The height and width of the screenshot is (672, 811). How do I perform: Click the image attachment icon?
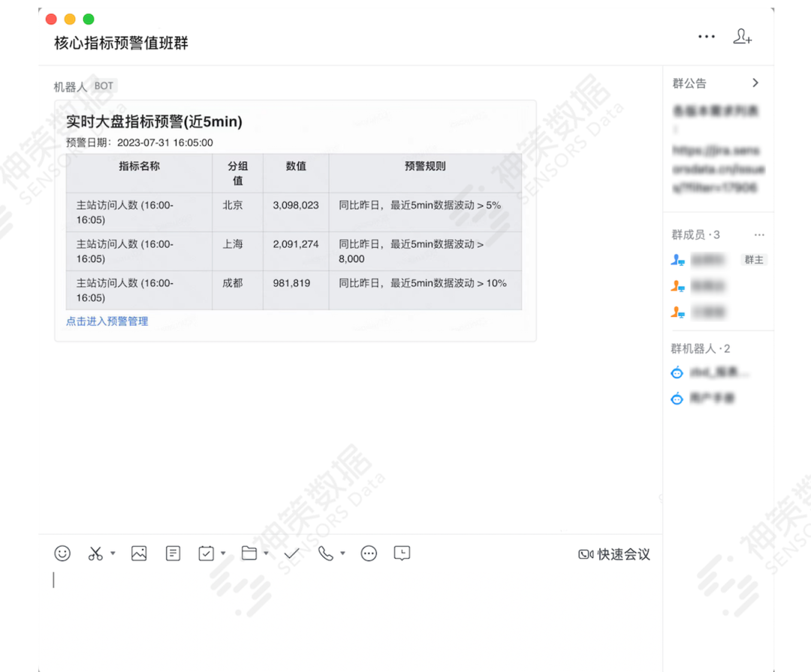(139, 553)
